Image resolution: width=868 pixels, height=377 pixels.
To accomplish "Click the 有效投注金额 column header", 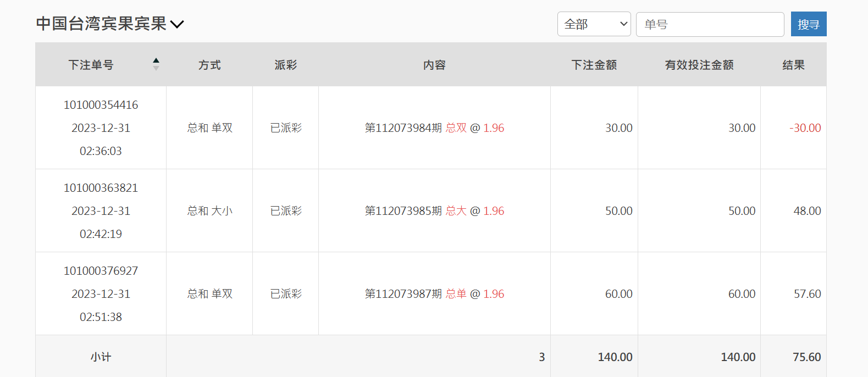I will (699, 65).
